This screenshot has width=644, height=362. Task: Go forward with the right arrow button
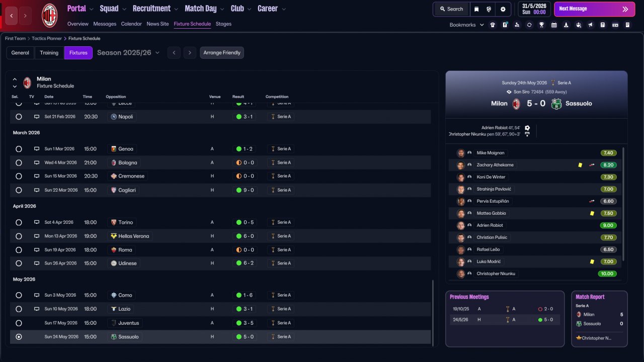point(26,16)
